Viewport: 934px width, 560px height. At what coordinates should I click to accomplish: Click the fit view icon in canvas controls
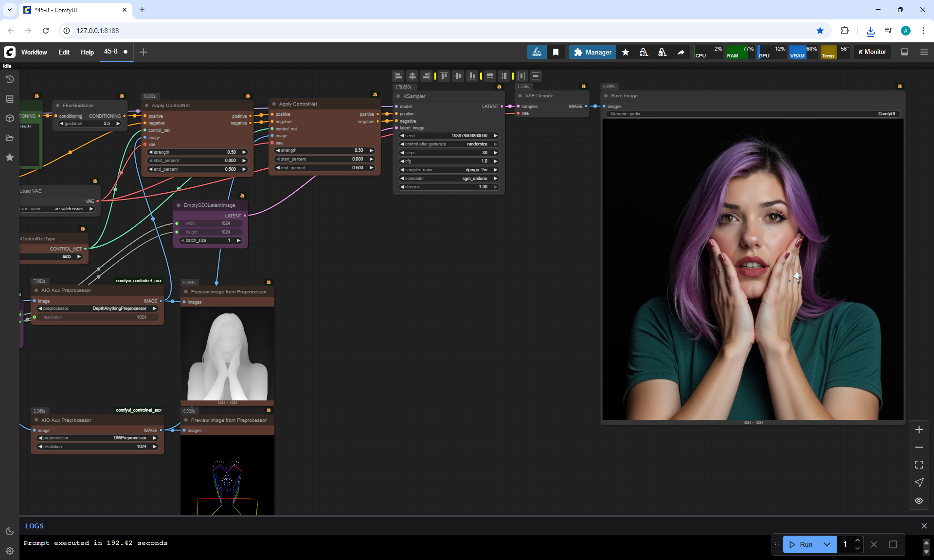(919, 465)
